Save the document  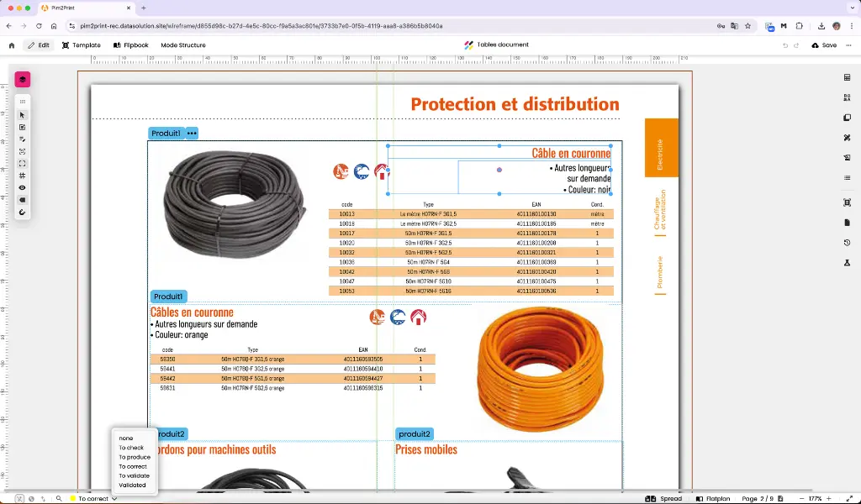click(x=824, y=45)
